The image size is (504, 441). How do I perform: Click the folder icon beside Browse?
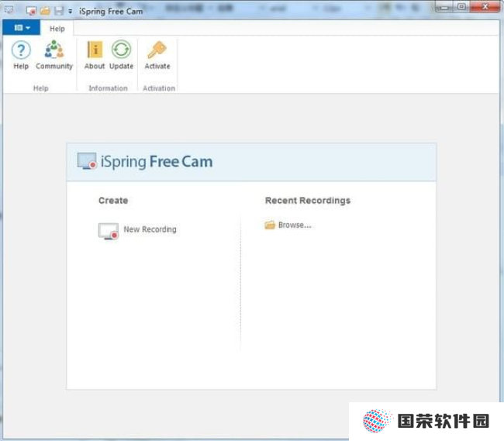pos(270,225)
